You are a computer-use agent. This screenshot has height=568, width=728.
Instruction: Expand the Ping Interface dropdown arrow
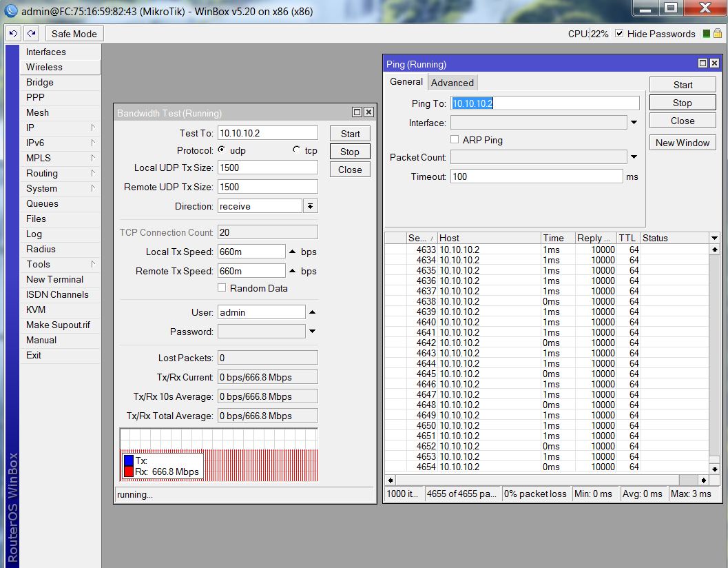(x=634, y=122)
